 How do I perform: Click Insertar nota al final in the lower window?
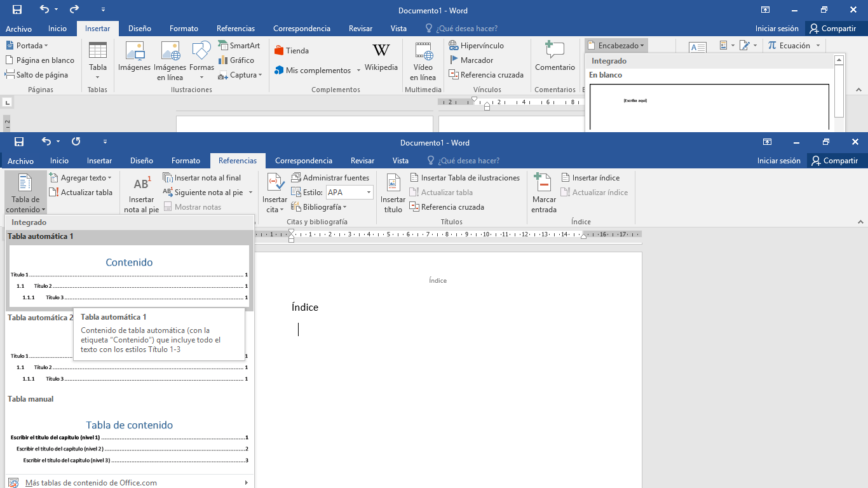[202, 178]
